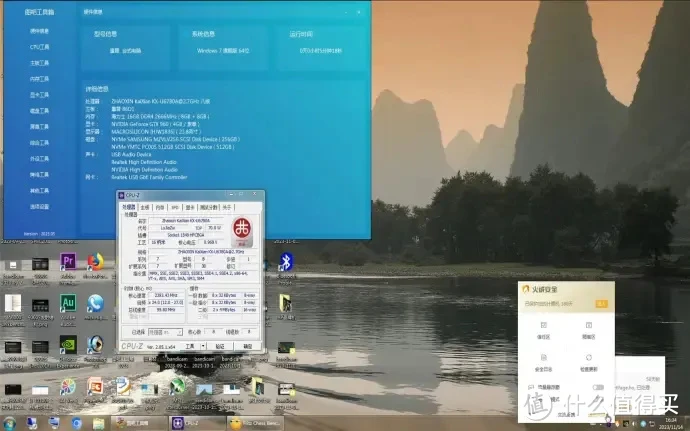The width and height of the screenshot is (690, 431).
Task: Select 内存工具 in the toolbox sidebar
Action: 39,79
